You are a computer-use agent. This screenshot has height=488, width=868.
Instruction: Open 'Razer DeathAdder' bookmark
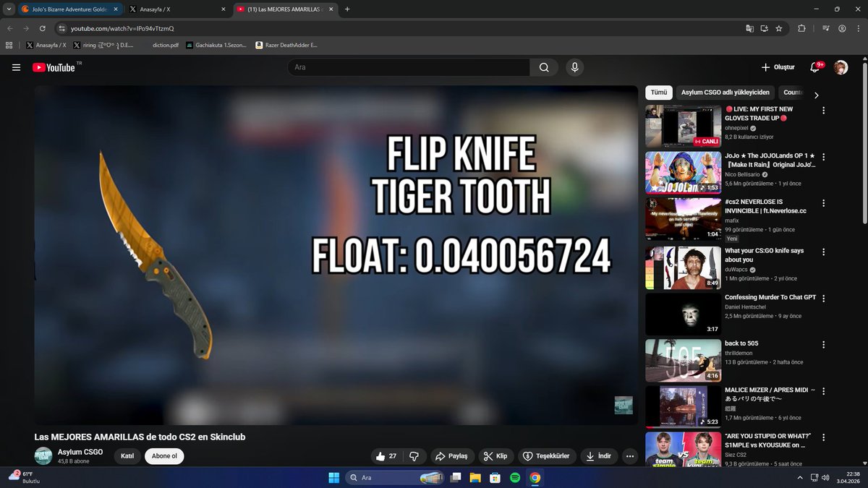(286, 45)
